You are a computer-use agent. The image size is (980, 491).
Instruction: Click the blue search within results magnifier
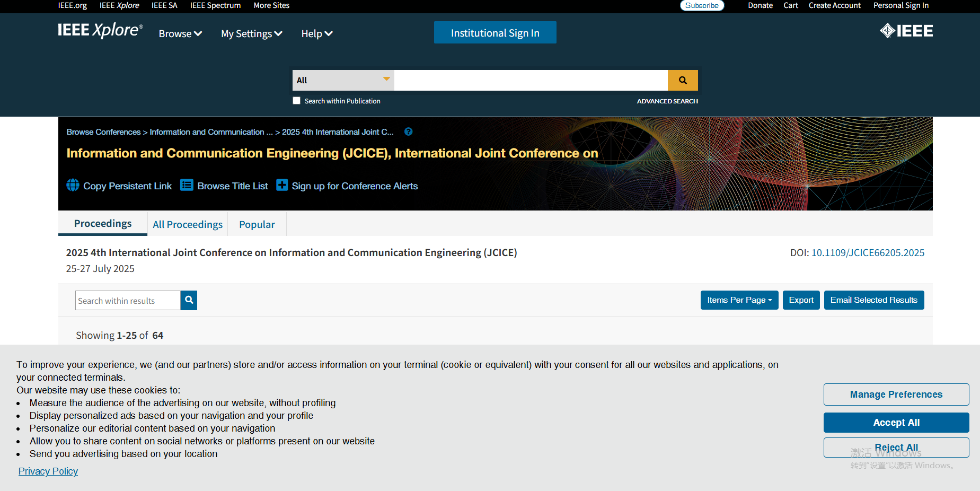click(x=189, y=300)
